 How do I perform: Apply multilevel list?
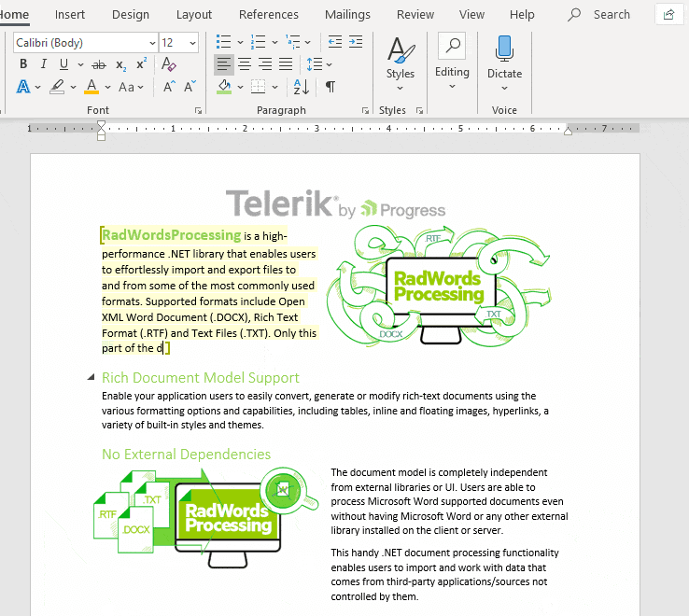point(292,42)
